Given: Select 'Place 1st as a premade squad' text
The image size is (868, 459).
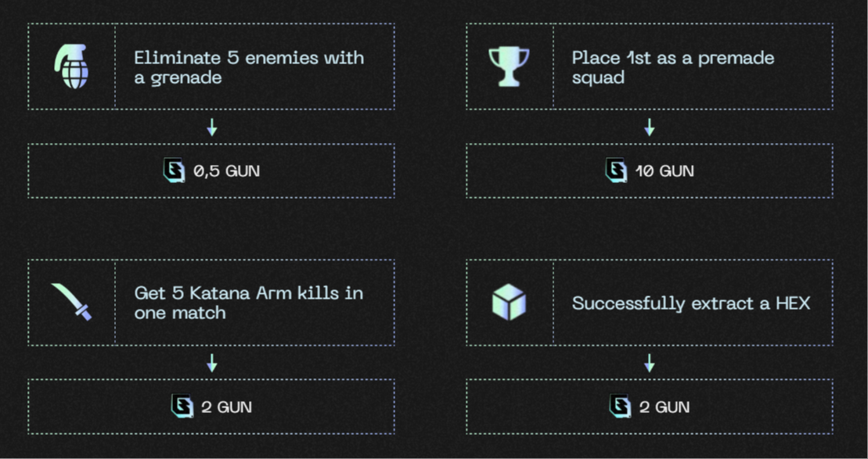Looking at the screenshot, I should [x=673, y=67].
